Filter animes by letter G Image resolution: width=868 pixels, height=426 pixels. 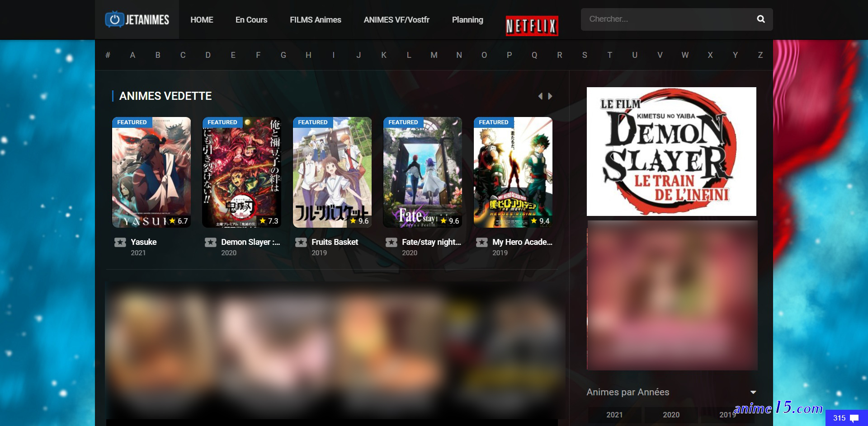(283, 55)
